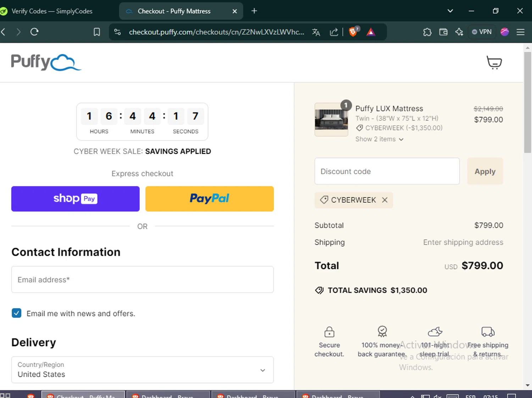Click the Contact Information heading

coord(66,252)
